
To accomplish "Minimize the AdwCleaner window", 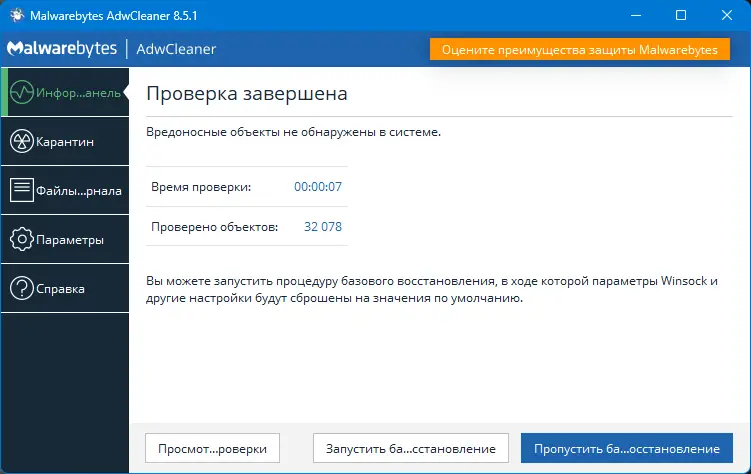I will click(x=636, y=15).
